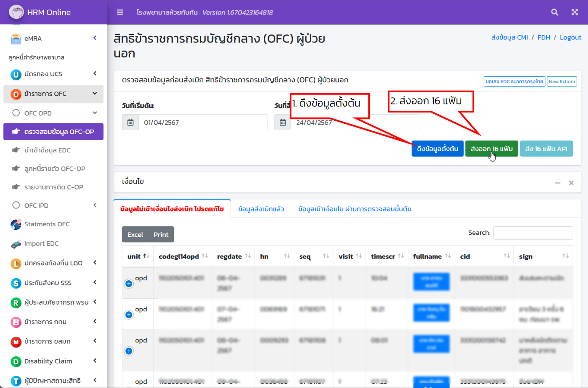Click the Logout link

coord(570,37)
